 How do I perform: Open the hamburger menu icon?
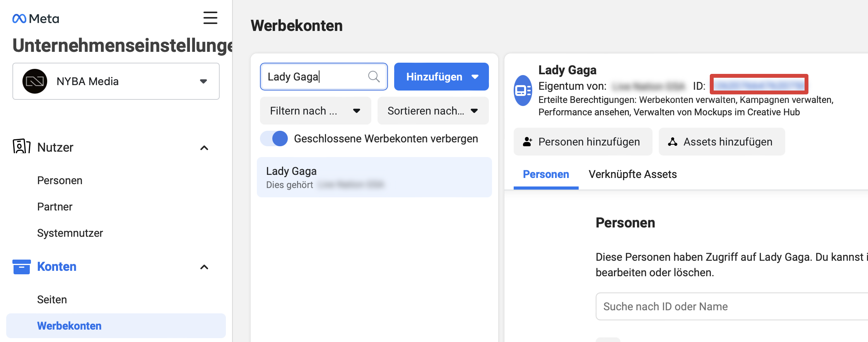click(210, 18)
